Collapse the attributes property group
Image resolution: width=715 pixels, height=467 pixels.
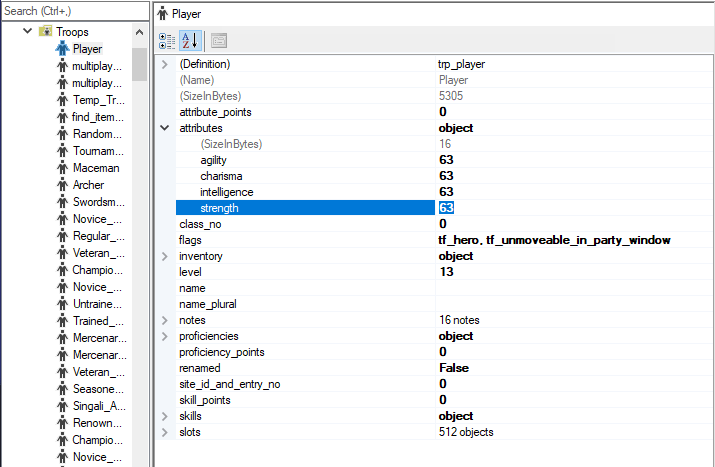[165, 128]
